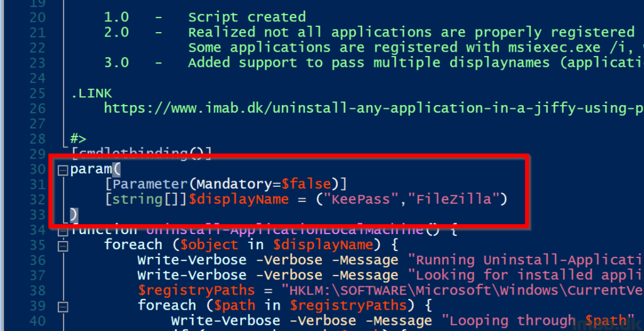Click the "foreach" keyword on line 35

pos(133,245)
